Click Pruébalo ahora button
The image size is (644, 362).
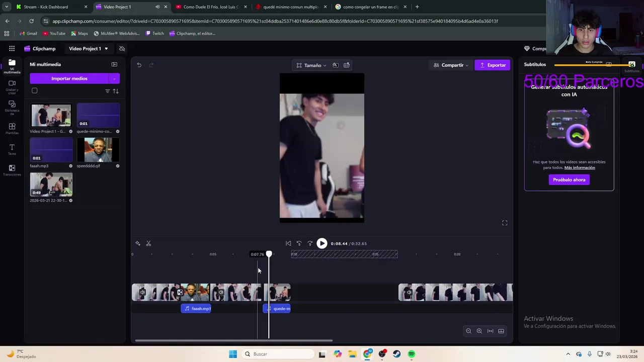click(569, 179)
